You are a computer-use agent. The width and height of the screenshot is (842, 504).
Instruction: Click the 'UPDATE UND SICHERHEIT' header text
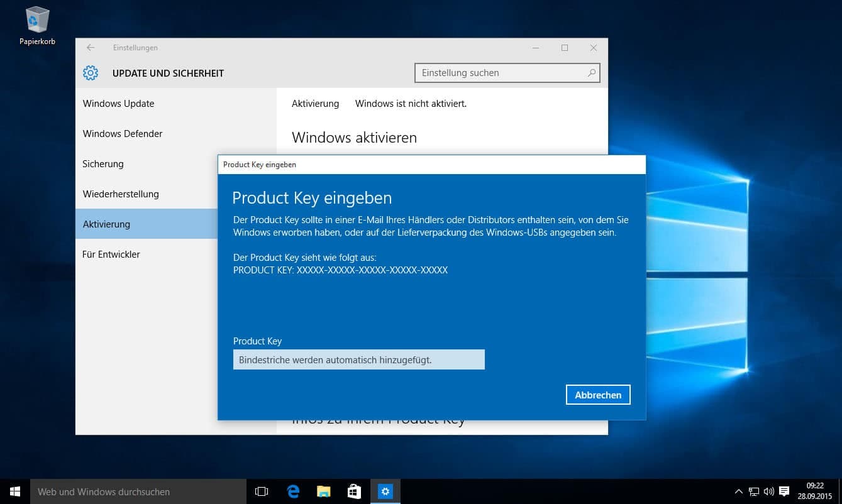[x=168, y=74]
